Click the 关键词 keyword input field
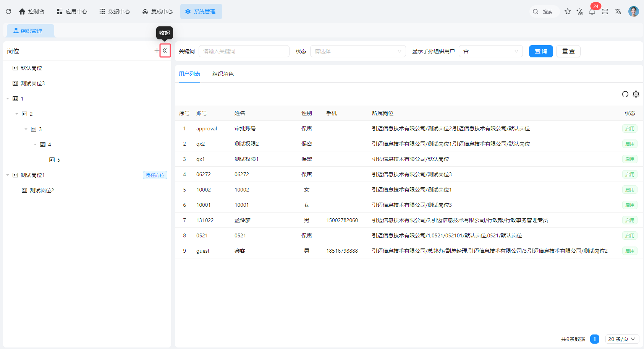Viewport: 644px width, 349px height. click(x=244, y=51)
